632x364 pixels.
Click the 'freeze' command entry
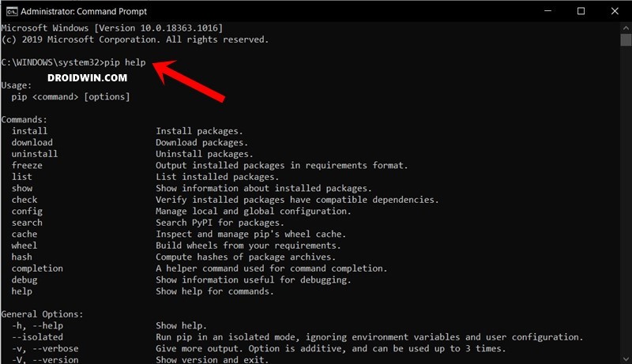pos(27,166)
